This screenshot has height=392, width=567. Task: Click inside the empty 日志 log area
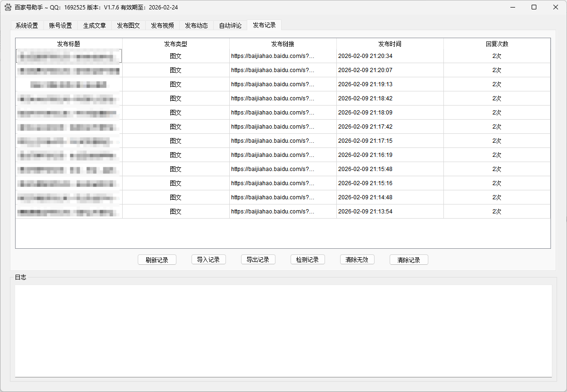coord(283,330)
